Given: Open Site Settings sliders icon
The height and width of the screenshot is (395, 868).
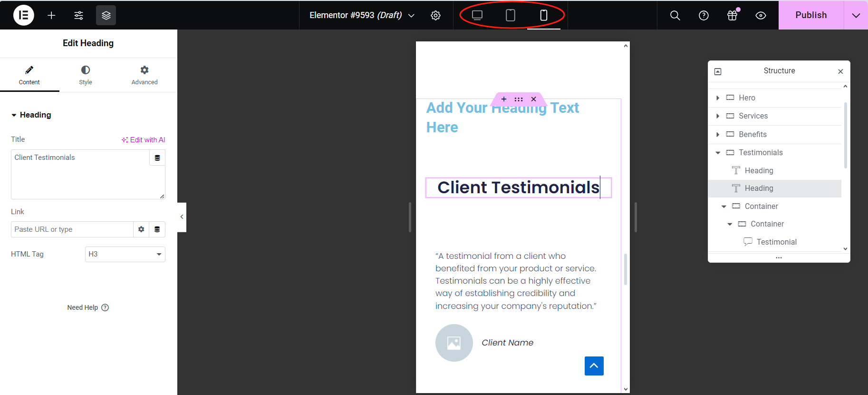Looking at the screenshot, I should 78,15.
